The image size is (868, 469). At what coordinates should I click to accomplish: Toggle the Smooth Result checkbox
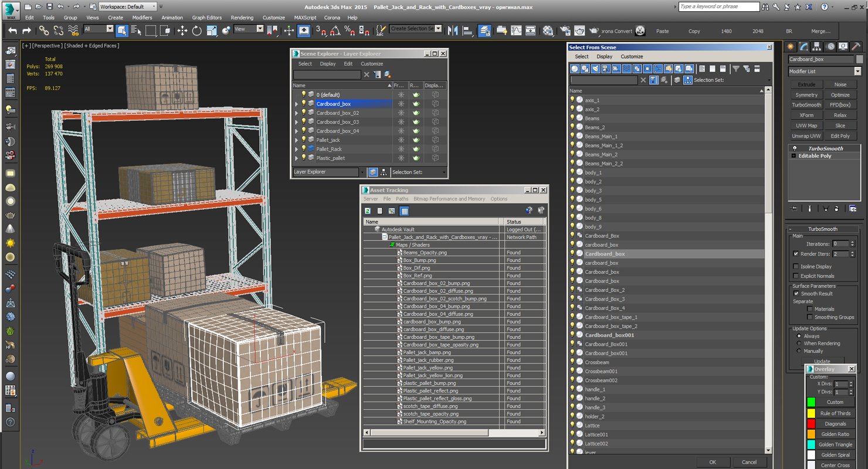[x=796, y=294]
